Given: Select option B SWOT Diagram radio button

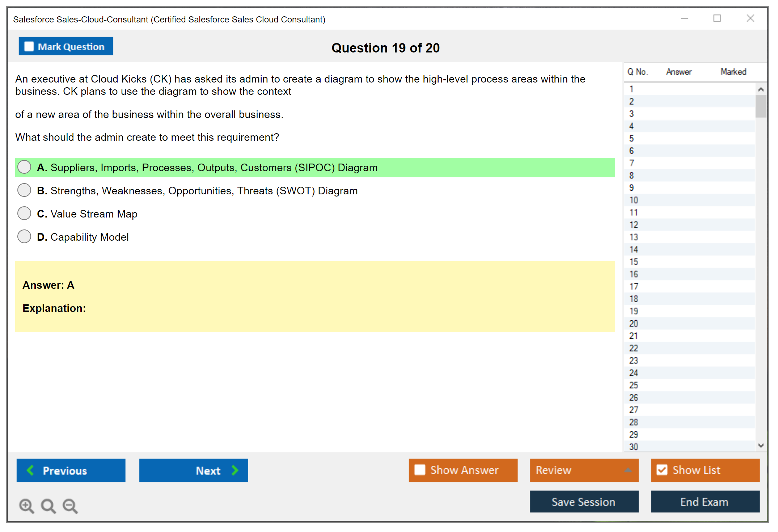Looking at the screenshot, I should 24,190.
